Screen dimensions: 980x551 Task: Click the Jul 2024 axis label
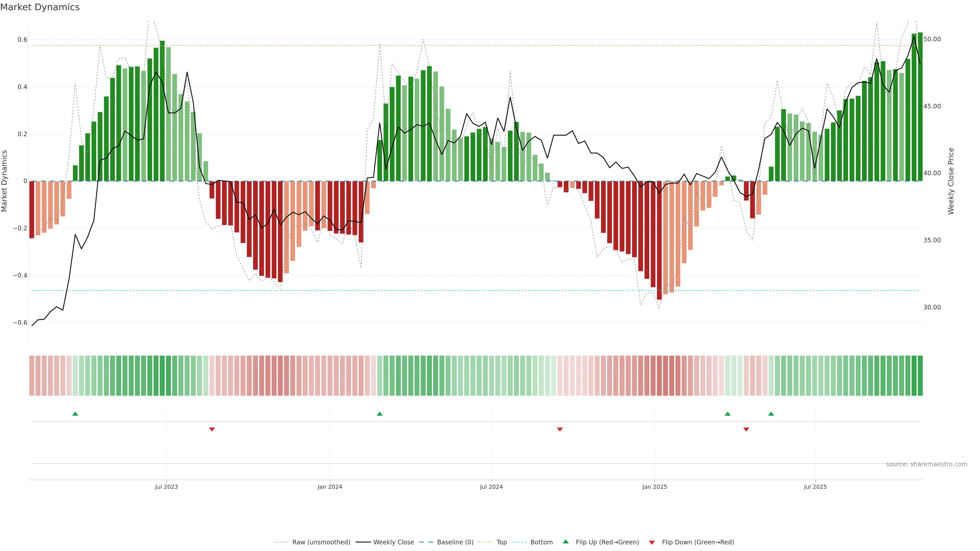[491, 487]
